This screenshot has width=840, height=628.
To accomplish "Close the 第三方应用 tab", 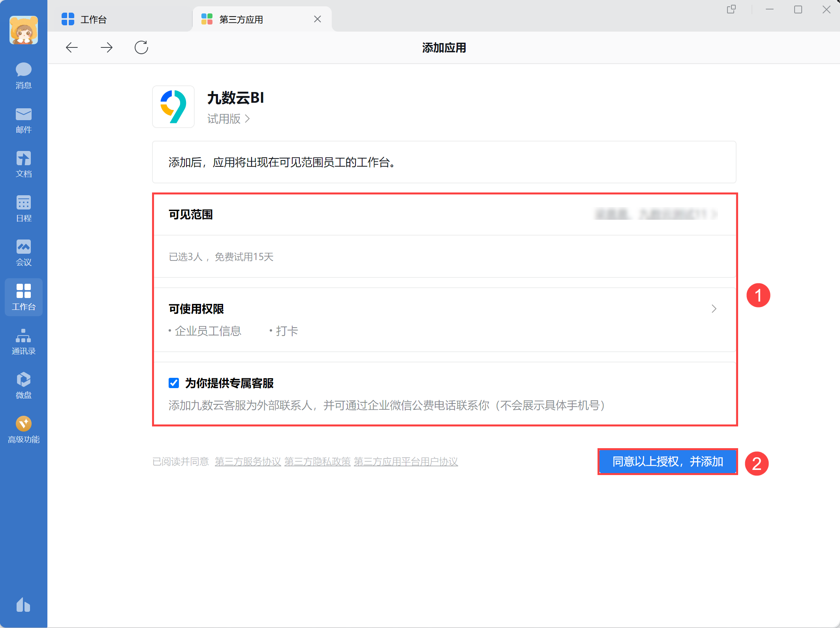I will pyautogui.click(x=317, y=19).
